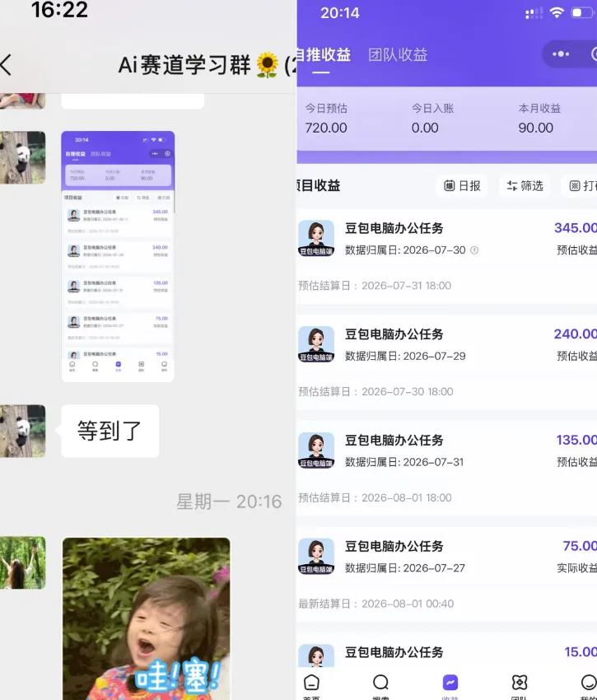
Task: Select the 今日预估 720.00 value
Action: coord(326,128)
